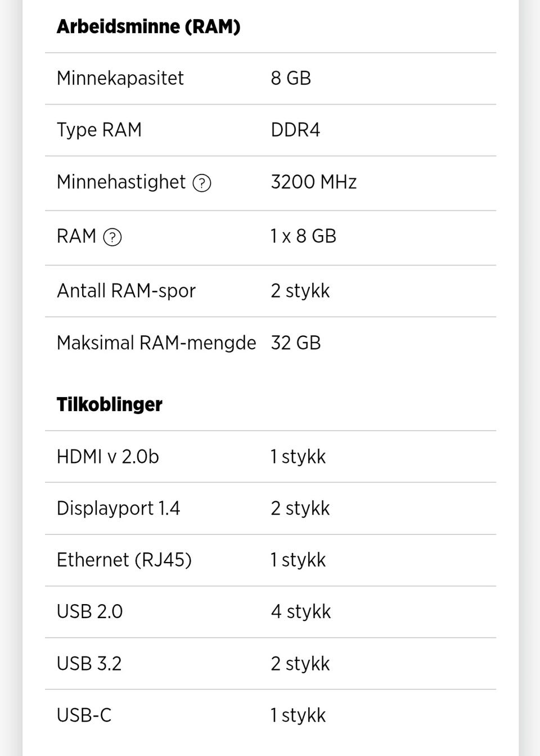Open the Minnehastighet help question-mark icon
Viewport: 540px width, 756px height.
coord(202,183)
